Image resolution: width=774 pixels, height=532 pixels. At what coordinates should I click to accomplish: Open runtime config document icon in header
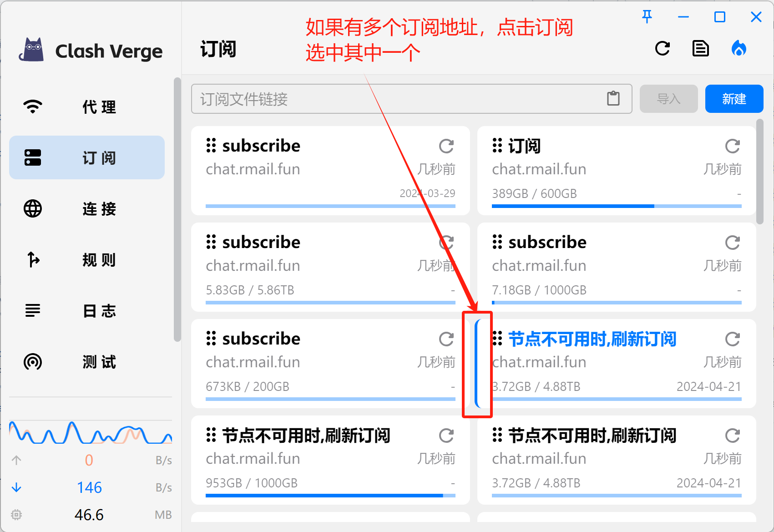pos(701,48)
